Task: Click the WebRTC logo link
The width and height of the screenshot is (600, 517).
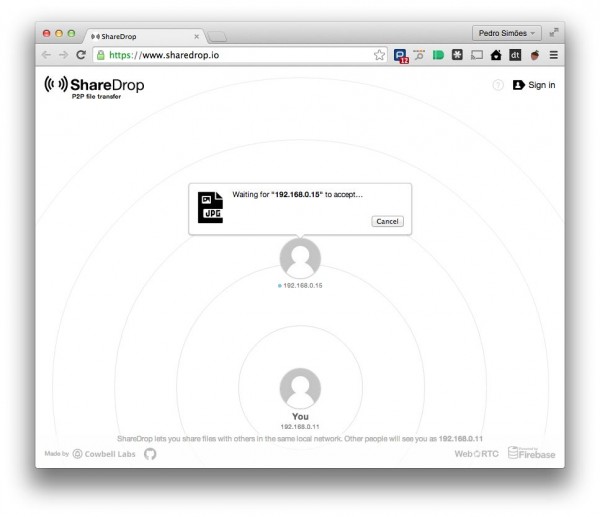Action: coord(476,454)
